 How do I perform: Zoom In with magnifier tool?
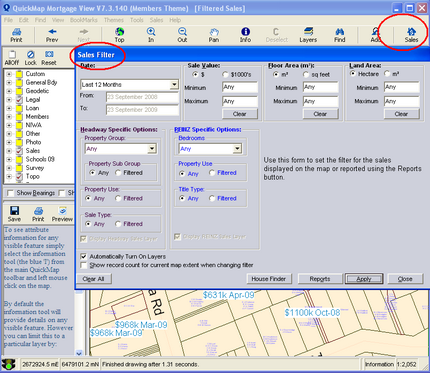coord(151,35)
